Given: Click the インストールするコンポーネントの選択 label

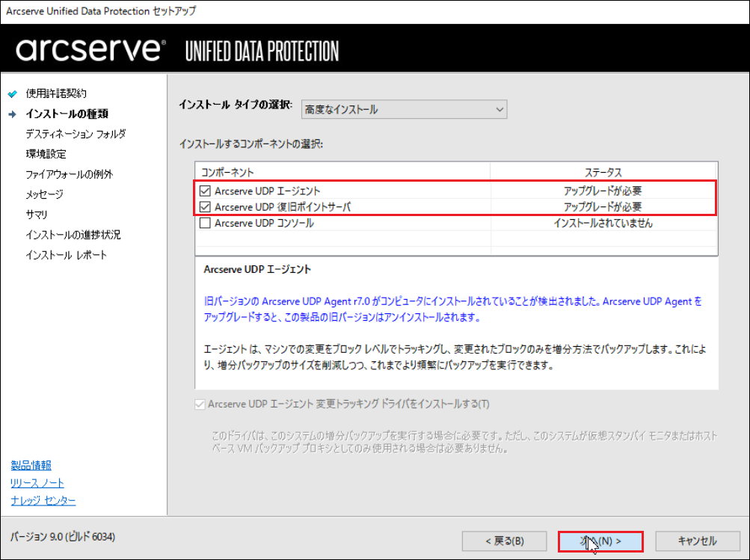Looking at the screenshot, I should pos(251,144).
